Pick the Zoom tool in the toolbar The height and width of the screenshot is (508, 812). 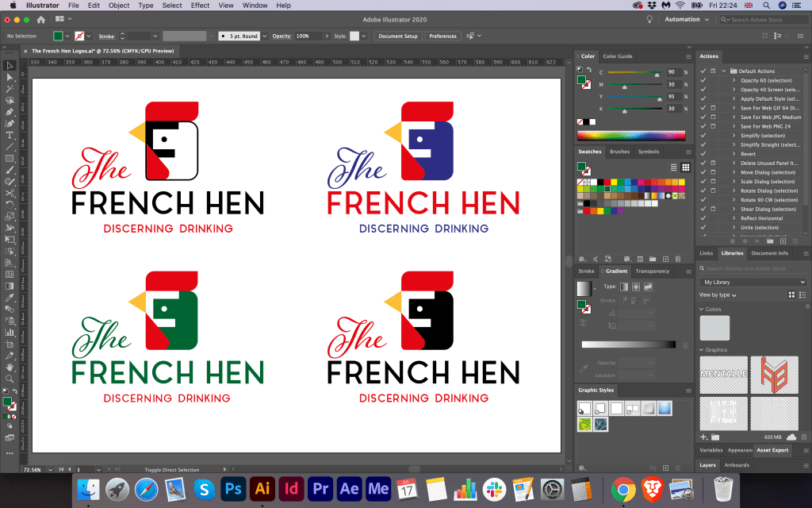click(10, 379)
